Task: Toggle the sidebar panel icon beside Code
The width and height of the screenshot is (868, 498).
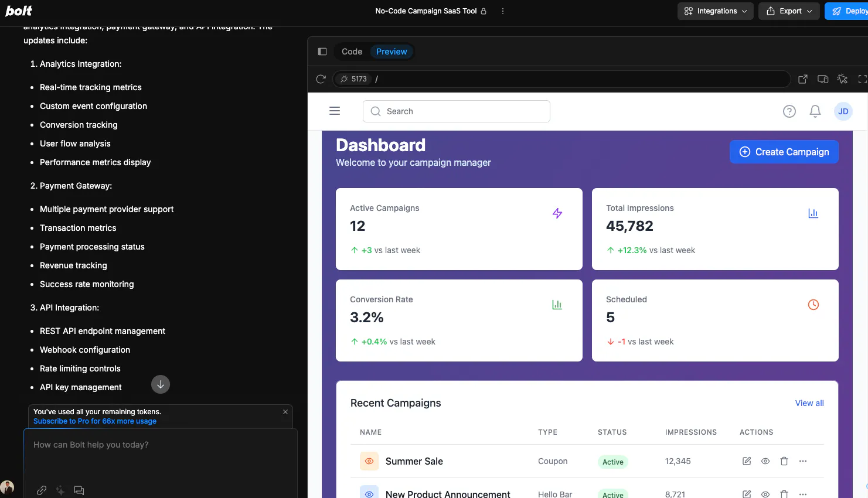Action: coord(322,52)
